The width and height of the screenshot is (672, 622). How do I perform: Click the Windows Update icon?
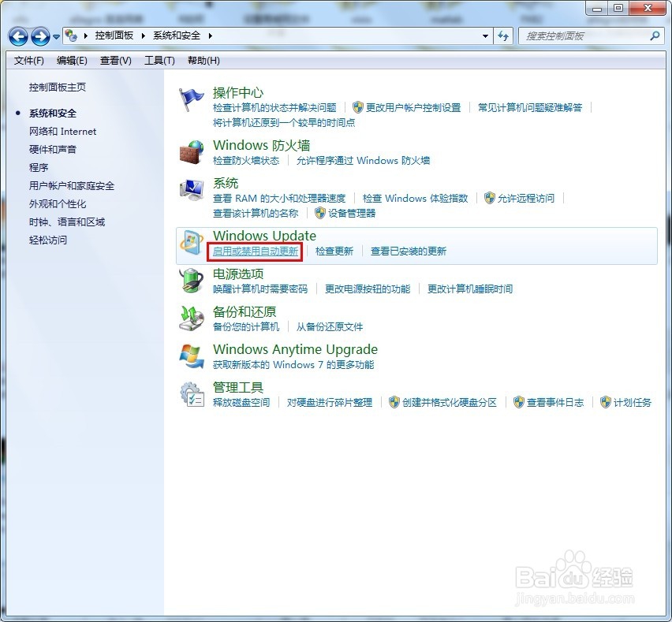tap(191, 243)
